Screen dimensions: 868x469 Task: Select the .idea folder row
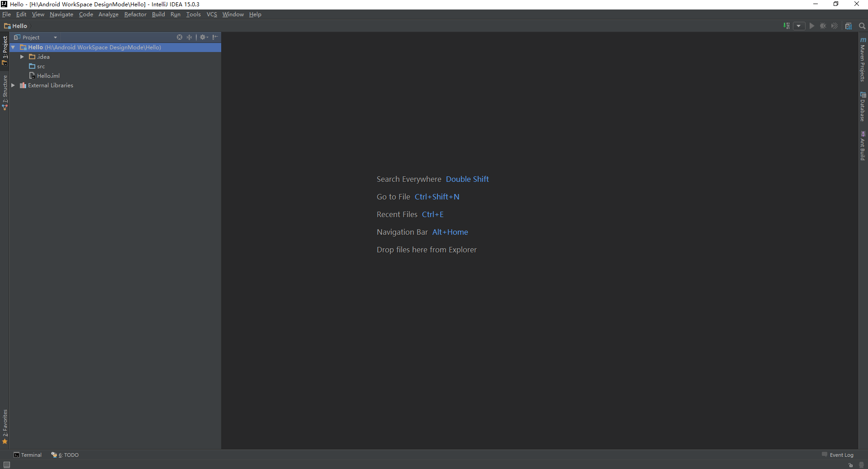[x=115, y=57]
